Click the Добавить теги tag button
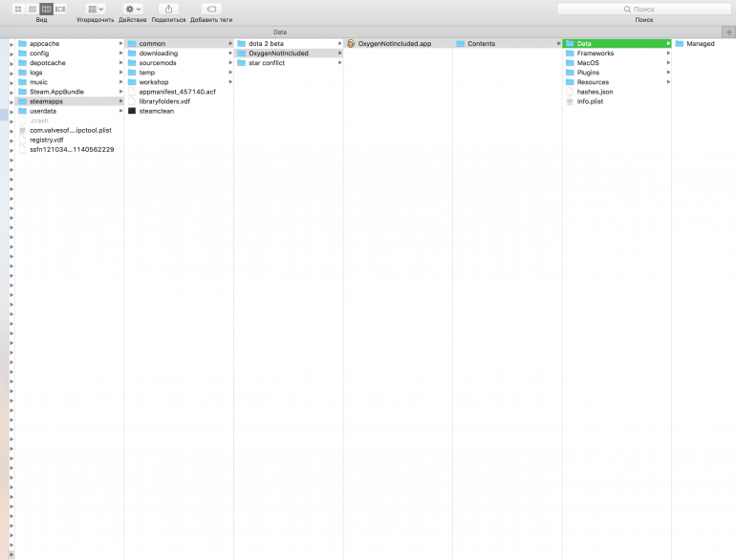 point(211,9)
